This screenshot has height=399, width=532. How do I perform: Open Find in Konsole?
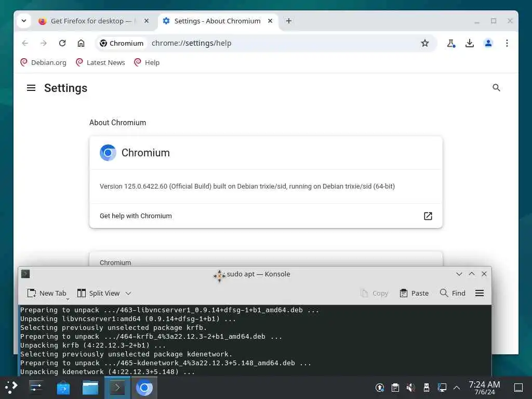click(453, 293)
